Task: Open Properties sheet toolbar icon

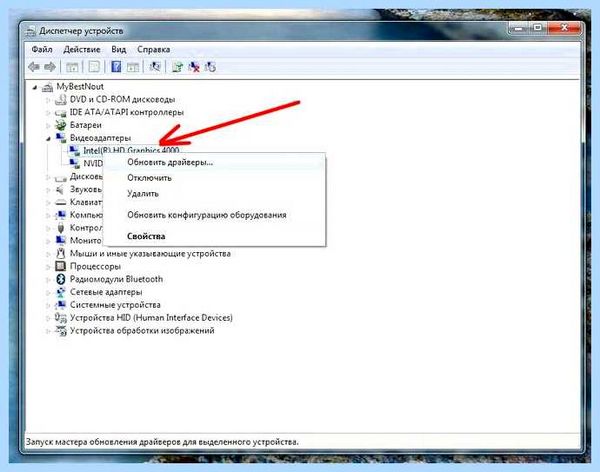Action: (94, 67)
